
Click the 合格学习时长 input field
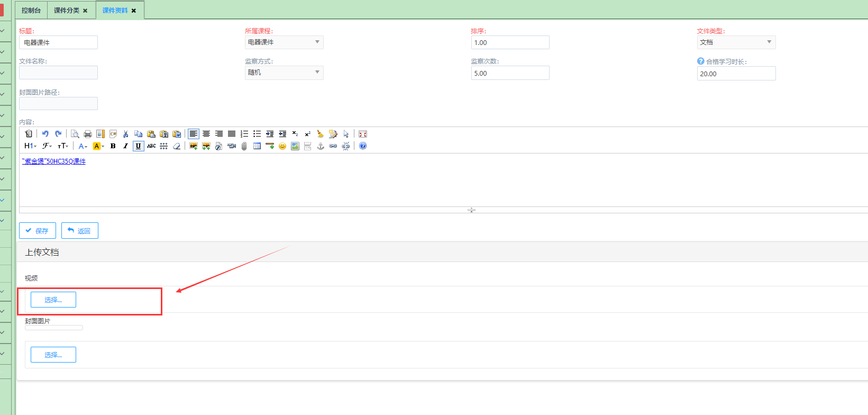pyautogui.click(x=736, y=74)
